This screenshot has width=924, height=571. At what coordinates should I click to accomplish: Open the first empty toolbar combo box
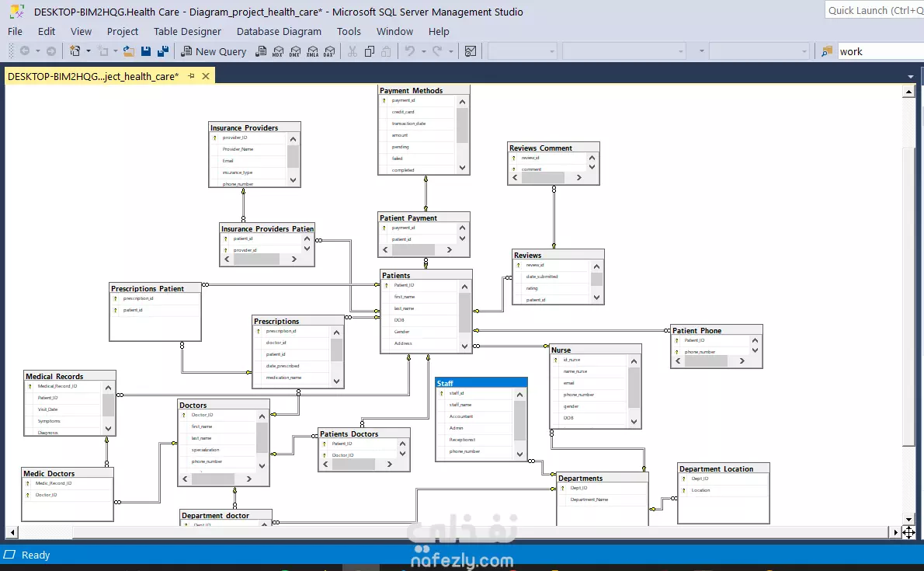pyautogui.click(x=522, y=51)
